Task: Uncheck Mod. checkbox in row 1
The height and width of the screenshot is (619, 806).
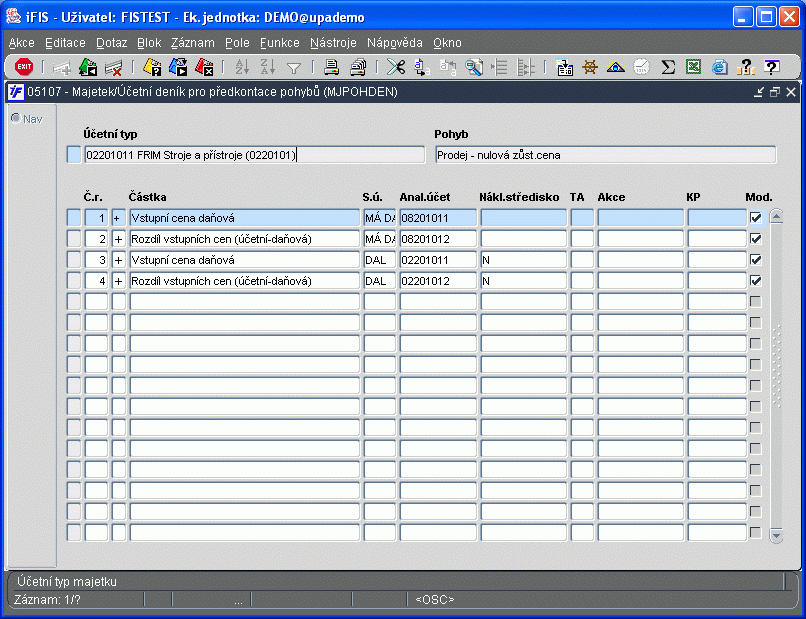Action: pos(755,218)
